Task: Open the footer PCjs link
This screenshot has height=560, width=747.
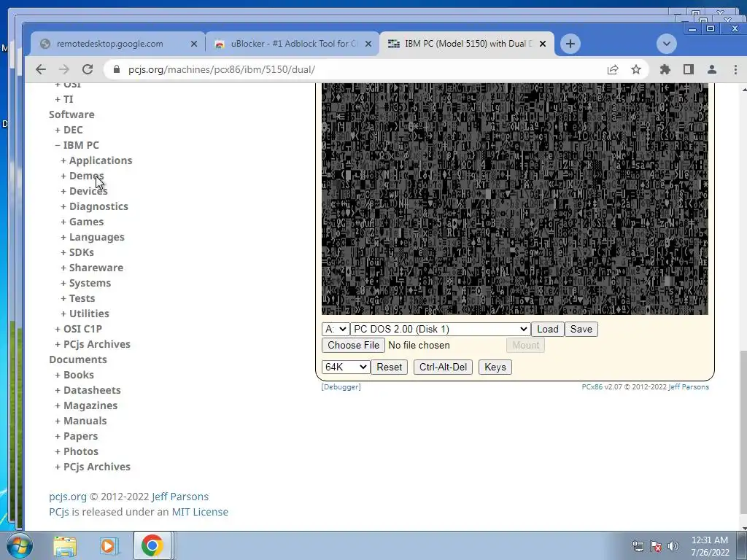Action: (59, 512)
